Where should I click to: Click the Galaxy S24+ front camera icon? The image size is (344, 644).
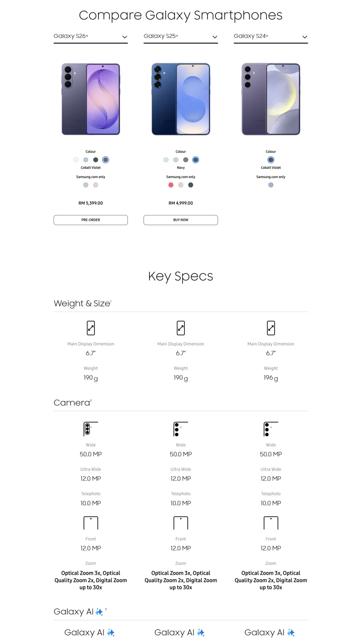(271, 523)
